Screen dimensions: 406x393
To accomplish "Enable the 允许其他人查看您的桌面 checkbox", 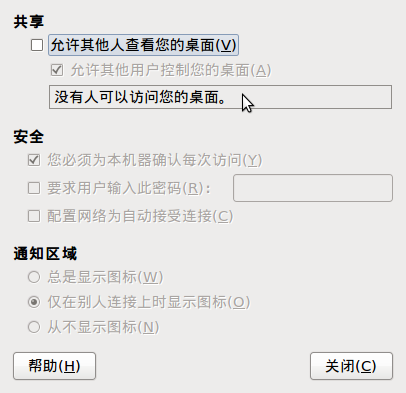I will click(x=37, y=45).
